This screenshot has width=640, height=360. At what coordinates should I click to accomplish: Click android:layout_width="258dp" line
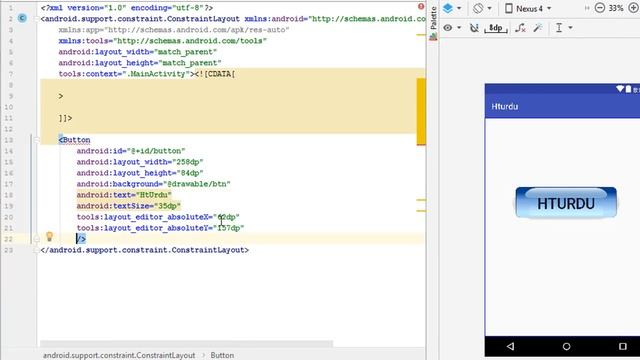pyautogui.click(x=140, y=162)
